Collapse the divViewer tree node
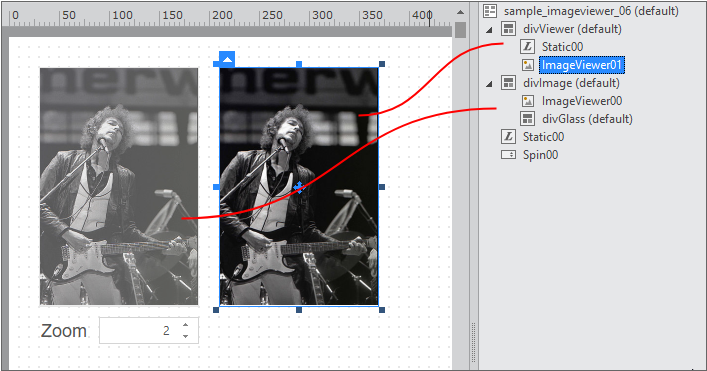 coord(490,31)
